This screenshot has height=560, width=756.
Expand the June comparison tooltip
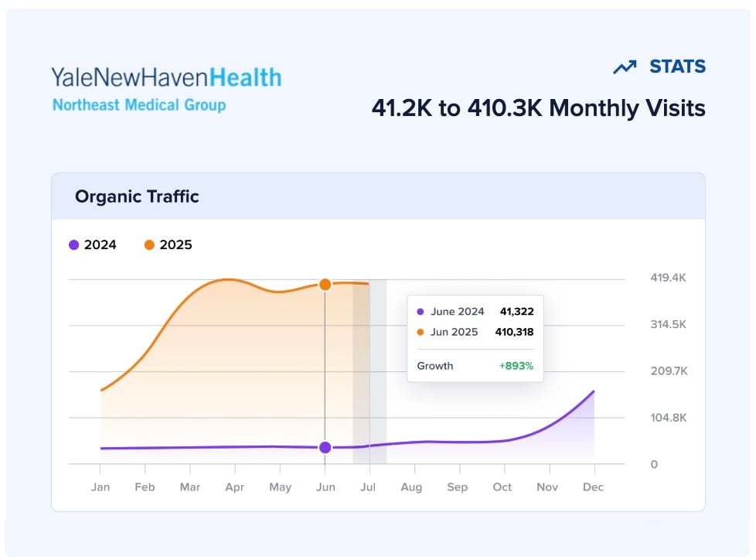pos(474,338)
